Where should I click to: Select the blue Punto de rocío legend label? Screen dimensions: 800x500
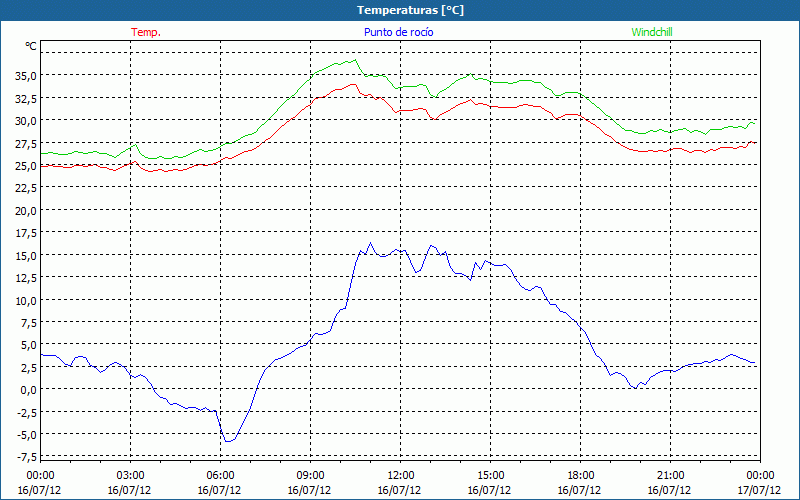[398, 32]
